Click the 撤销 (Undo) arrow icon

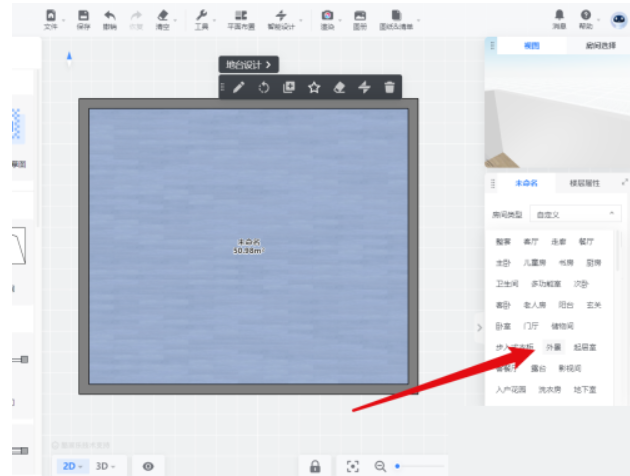110,15
